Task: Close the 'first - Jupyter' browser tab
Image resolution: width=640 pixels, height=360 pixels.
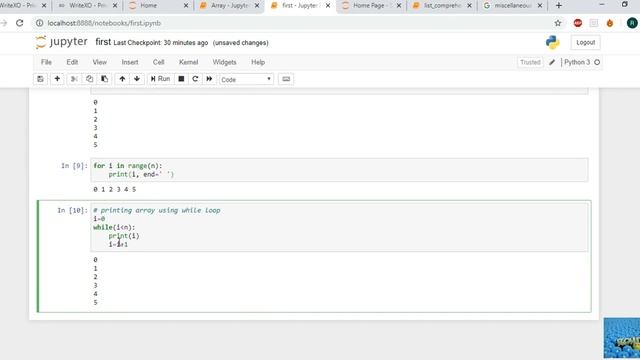Action: 327,6
